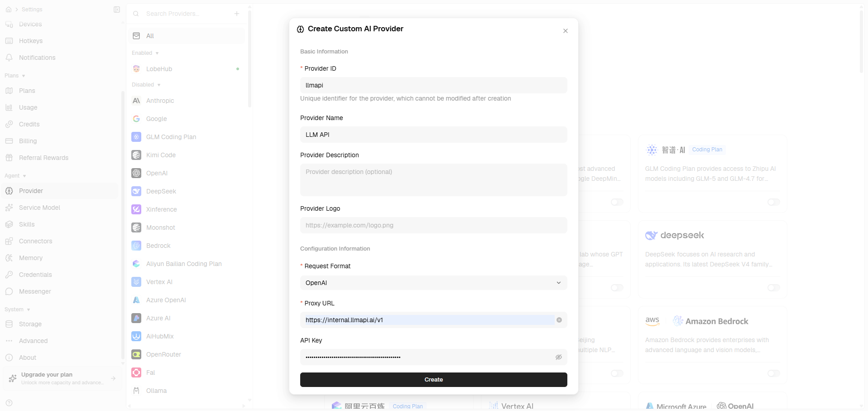Click the Create button
This screenshot has height=411, width=868.
point(434,380)
